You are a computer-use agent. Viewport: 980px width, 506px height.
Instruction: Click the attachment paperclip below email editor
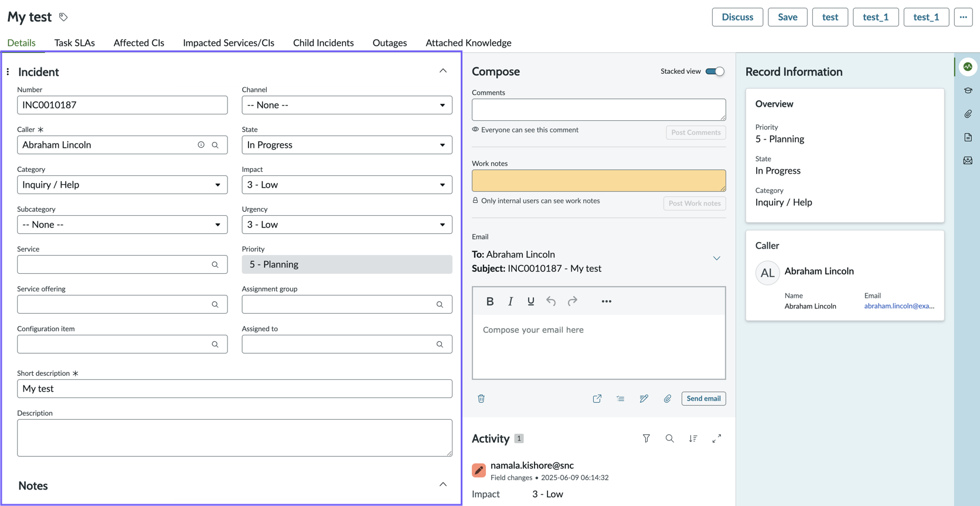[668, 399]
